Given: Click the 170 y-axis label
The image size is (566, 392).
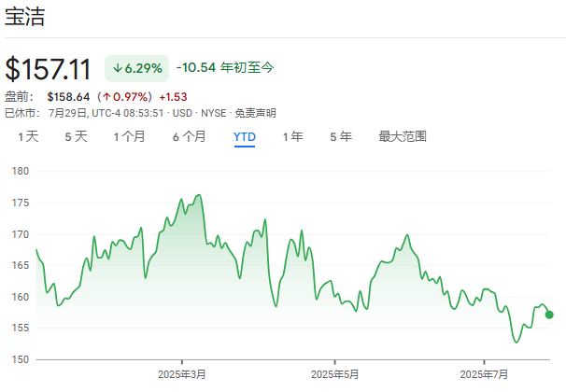Looking at the screenshot, I should pyautogui.click(x=21, y=234).
